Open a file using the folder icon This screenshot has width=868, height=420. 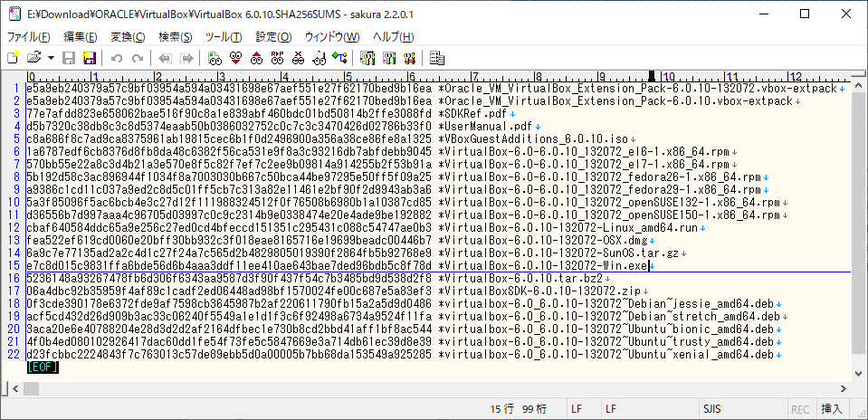35,58
